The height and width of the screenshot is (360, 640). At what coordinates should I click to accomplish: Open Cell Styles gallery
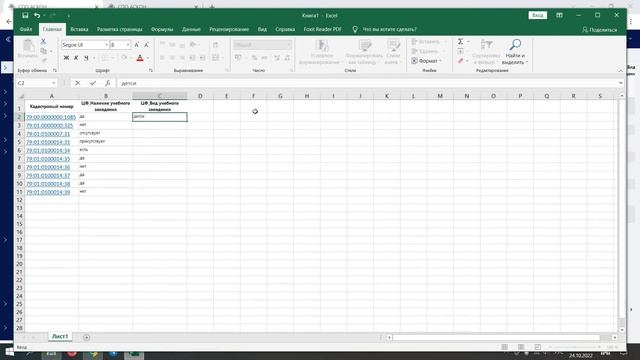(393, 52)
